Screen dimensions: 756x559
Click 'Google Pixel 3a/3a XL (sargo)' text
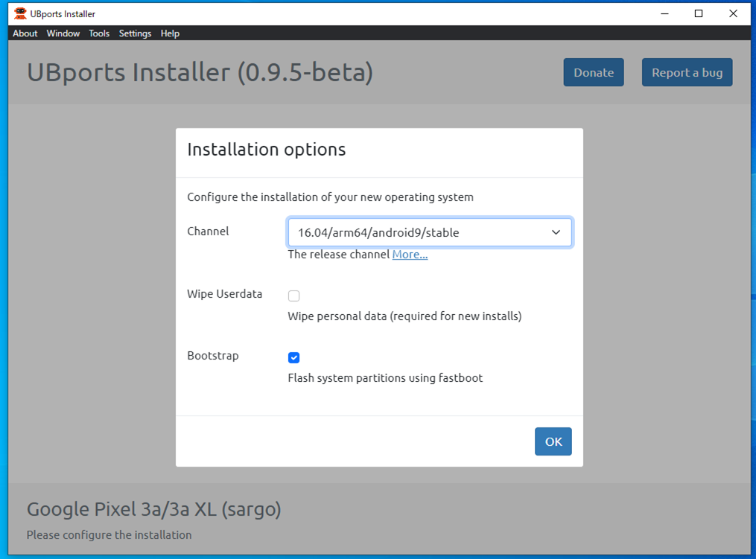(x=153, y=509)
